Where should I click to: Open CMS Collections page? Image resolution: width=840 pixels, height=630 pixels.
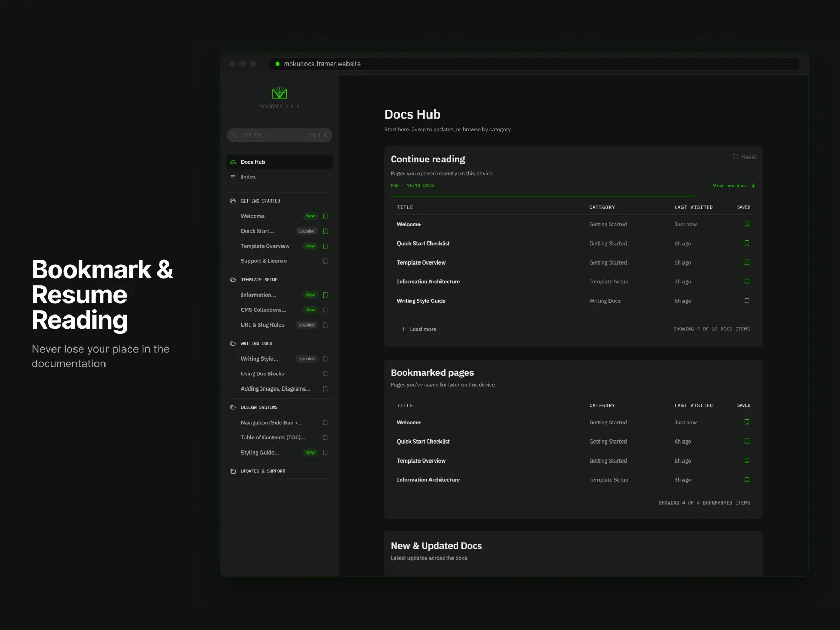264,310
